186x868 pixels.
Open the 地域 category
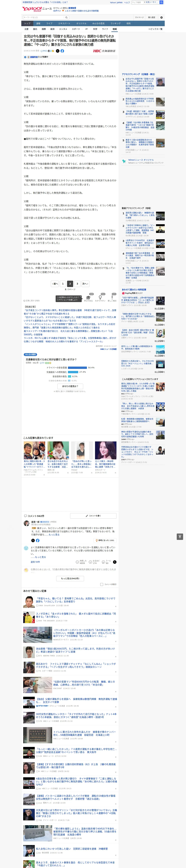(x=115, y=29)
